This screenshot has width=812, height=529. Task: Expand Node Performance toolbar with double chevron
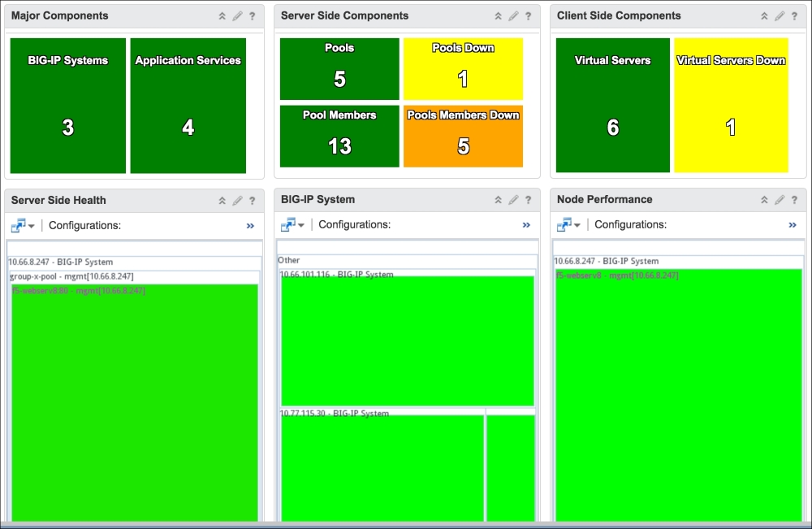[x=793, y=225]
